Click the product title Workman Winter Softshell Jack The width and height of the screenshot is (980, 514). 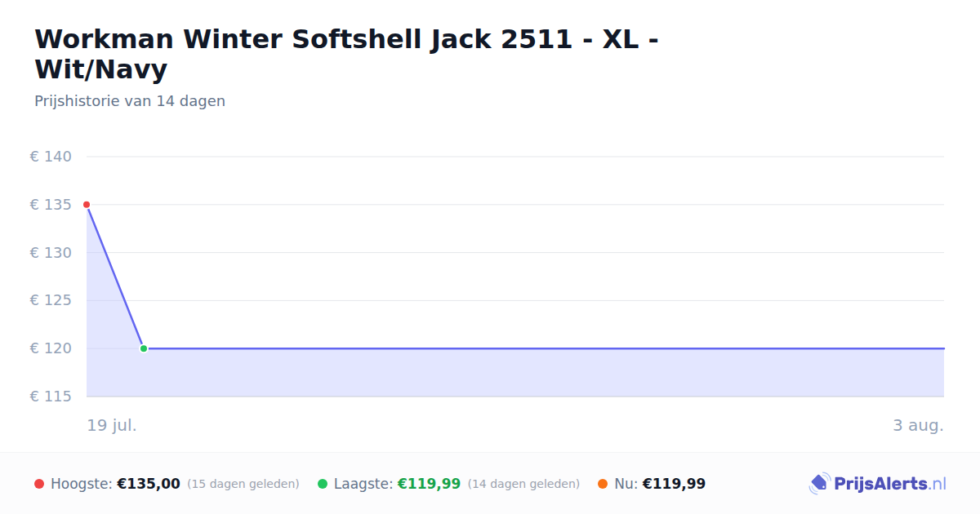[347, 54]
